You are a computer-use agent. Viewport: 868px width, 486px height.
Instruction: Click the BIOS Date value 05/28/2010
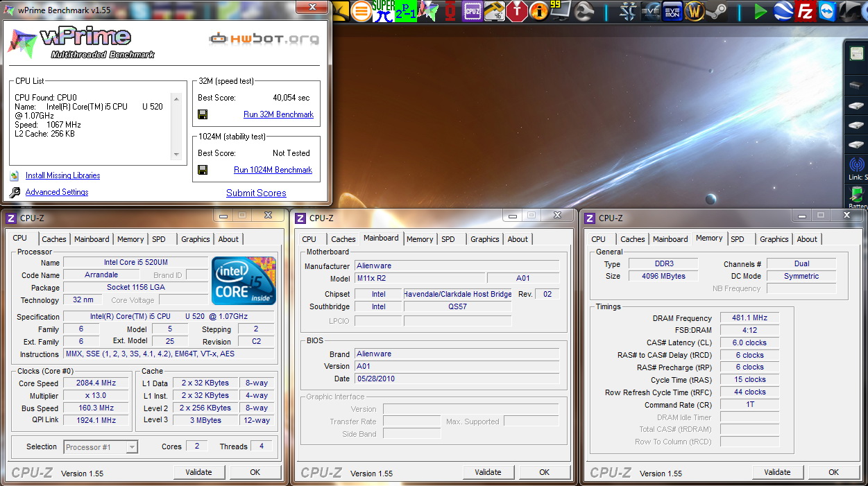[x=457, y=379]
